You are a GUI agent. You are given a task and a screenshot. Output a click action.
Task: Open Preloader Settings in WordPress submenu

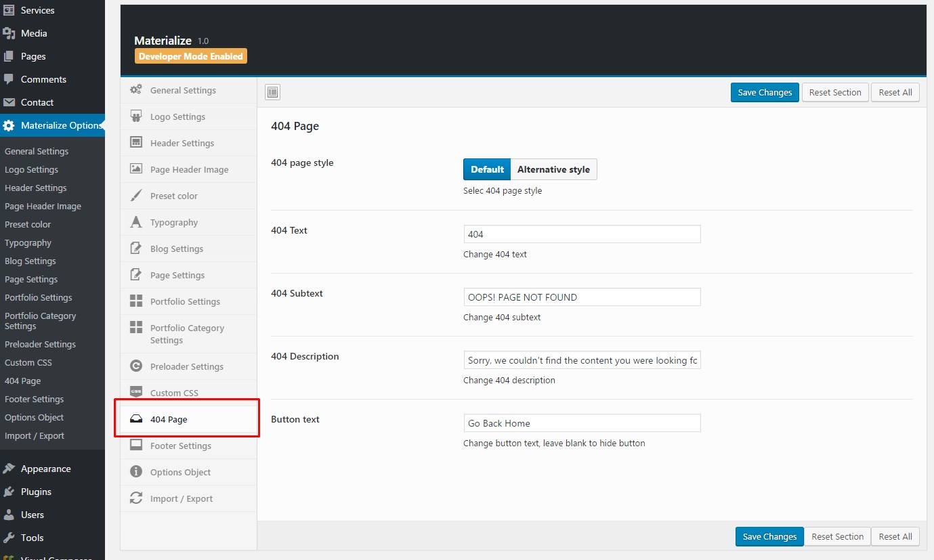tap(40, 344)
